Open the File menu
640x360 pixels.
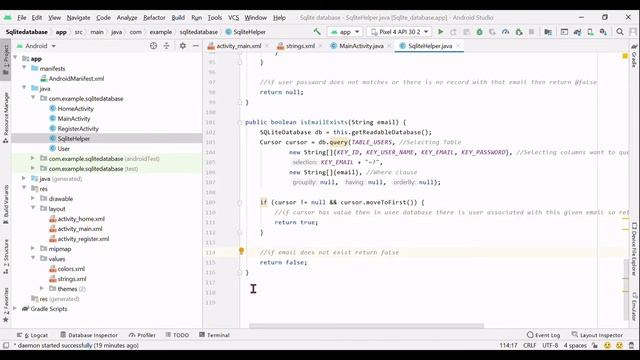(x=21, y=18)
